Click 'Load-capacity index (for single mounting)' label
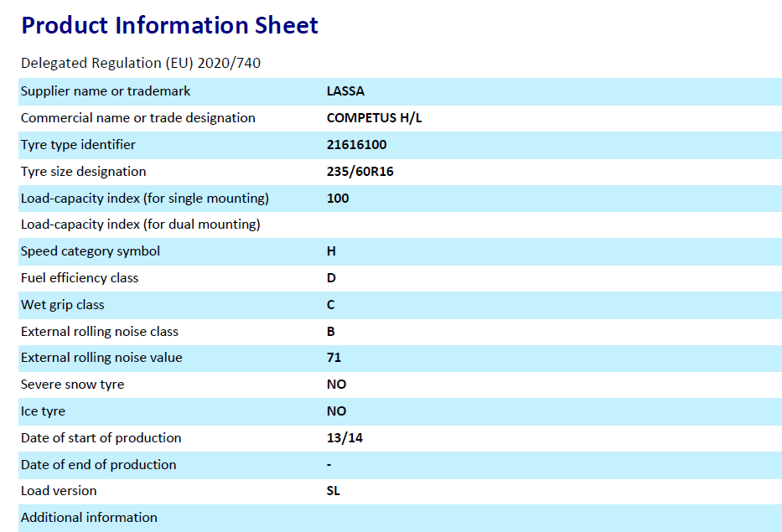 click(x=145, y=199)
